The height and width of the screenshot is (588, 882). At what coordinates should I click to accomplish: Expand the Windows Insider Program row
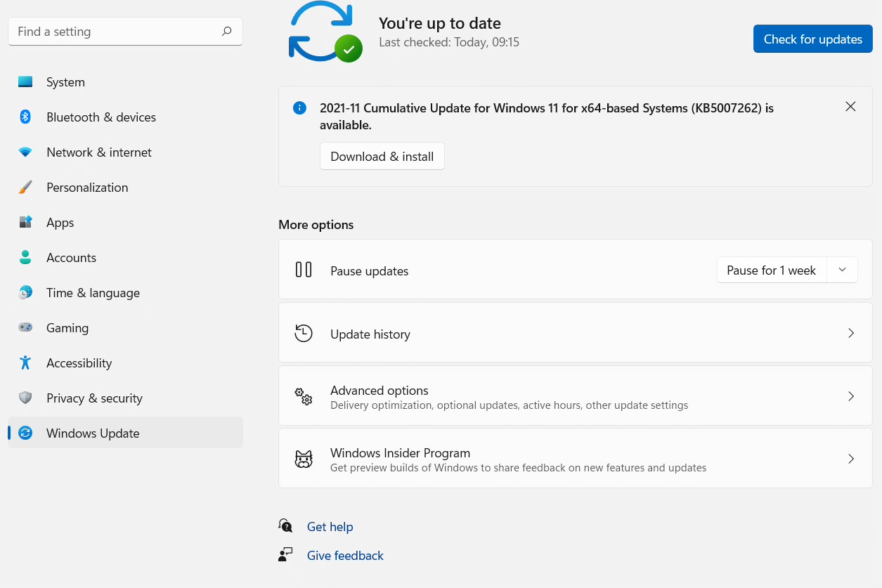tap(850, 459)
